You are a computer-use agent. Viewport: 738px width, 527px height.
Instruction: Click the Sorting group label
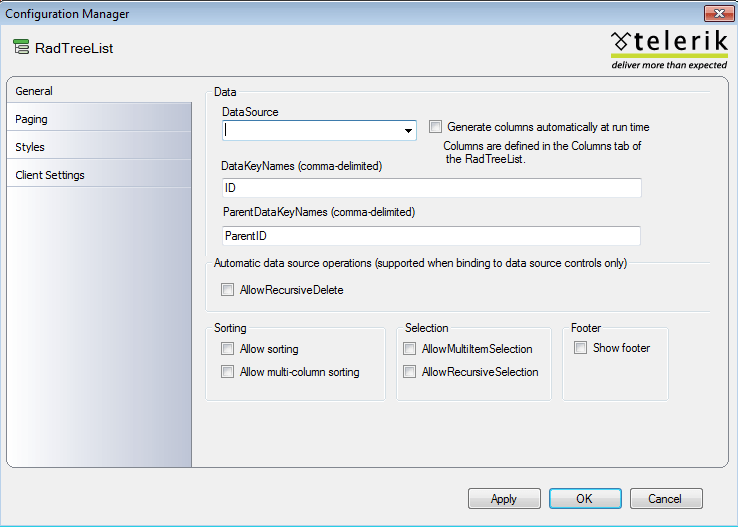point(230,328)
